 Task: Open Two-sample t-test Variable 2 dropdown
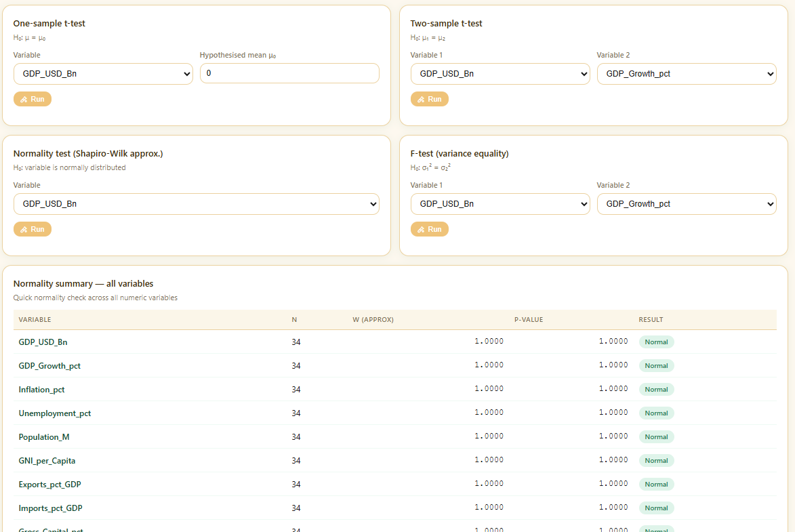click(x=687, y=74)
